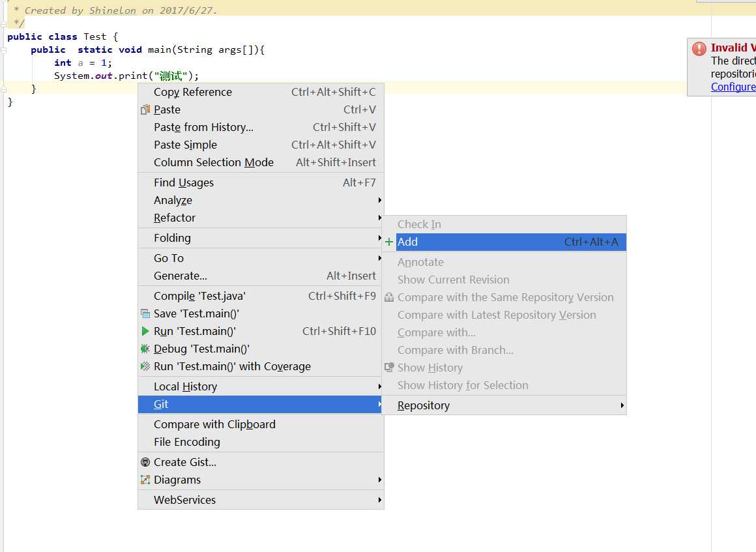Choose Generate... menu entry
The height and width of the screenshot is (552, 756).
(x=181, y=276)
